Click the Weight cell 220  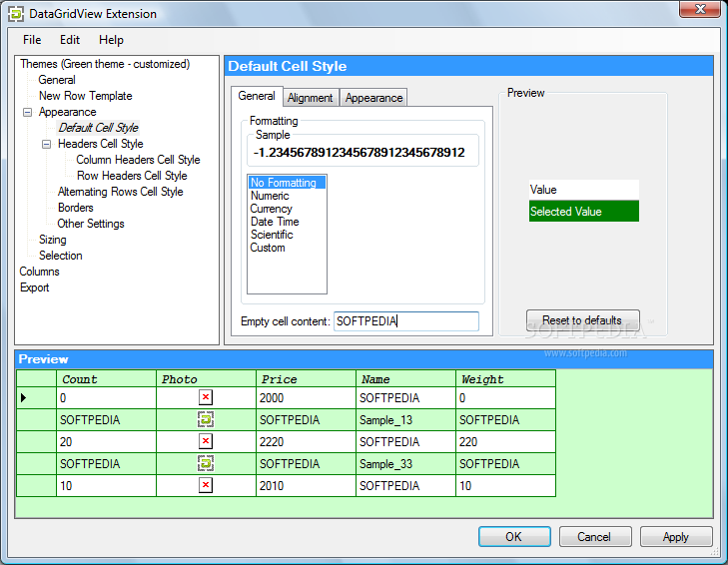click(505, 441)
